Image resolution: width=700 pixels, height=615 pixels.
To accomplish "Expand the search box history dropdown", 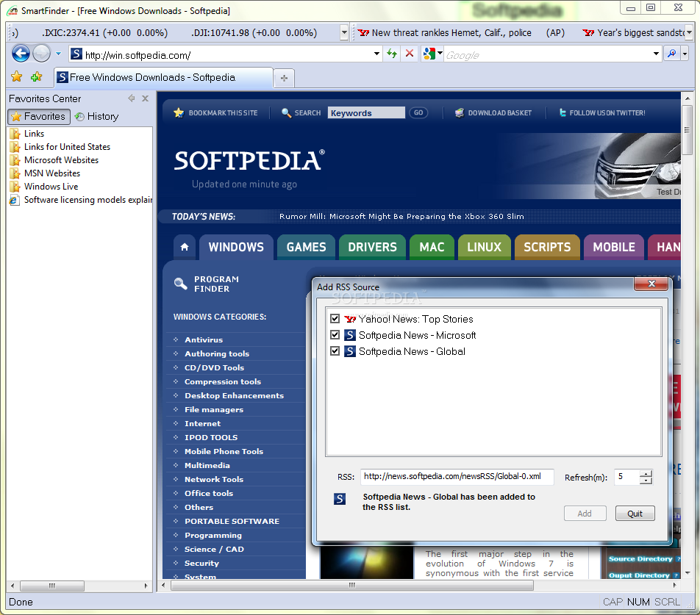I will (x=656, y=54).
